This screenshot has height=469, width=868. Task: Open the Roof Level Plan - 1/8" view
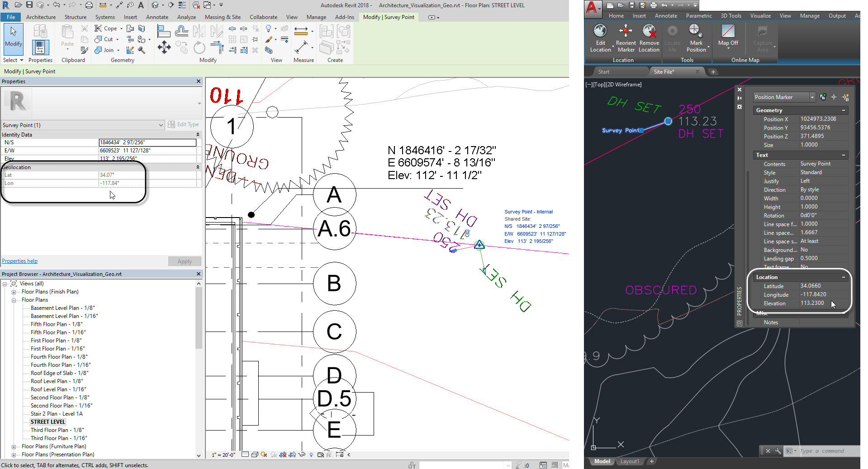57,381
